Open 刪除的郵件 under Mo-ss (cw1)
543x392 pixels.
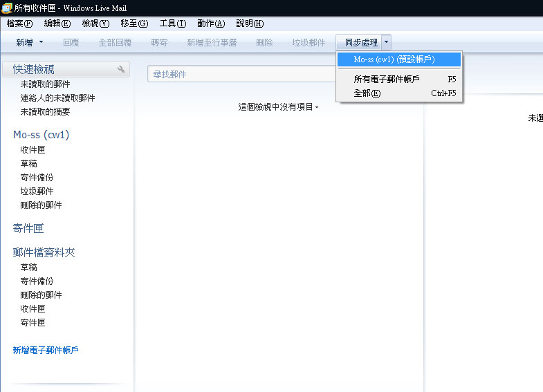pyautogui.click(x=41, y=205)
